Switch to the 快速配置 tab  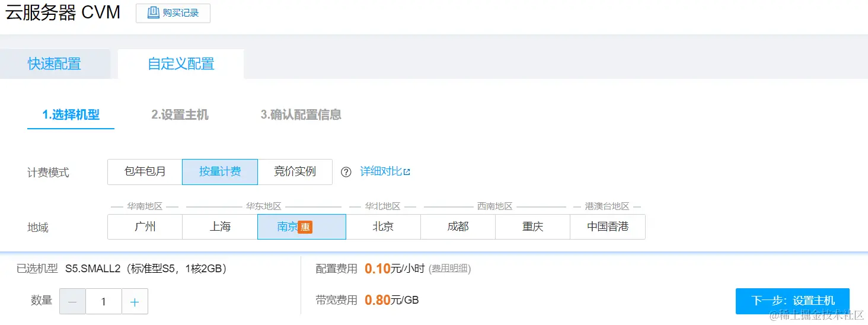pyautogui.click(x=55, y=64)
